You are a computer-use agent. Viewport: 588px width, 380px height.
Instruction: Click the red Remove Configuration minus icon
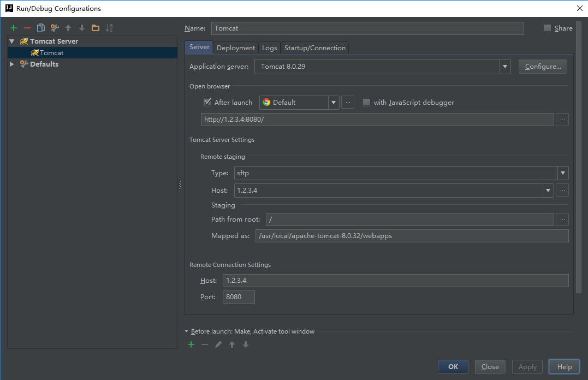point(27,28)
